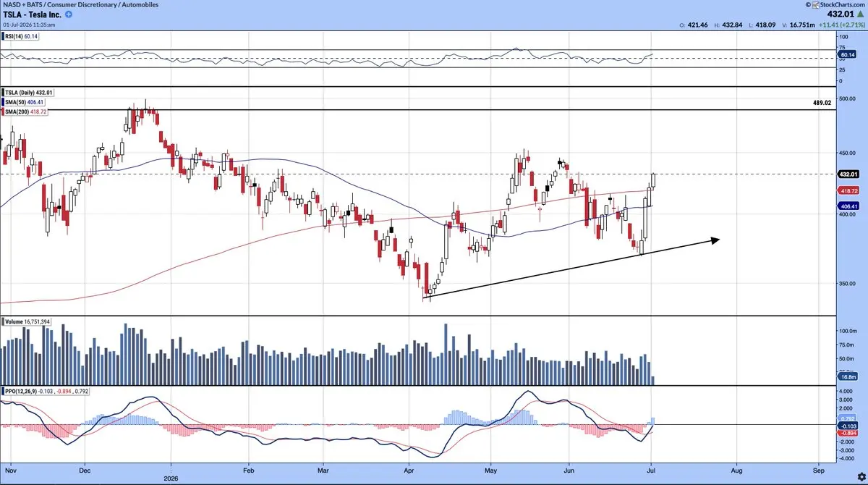
Task: Click the 100.0m volume axis label
Action: tap(847, 331)
